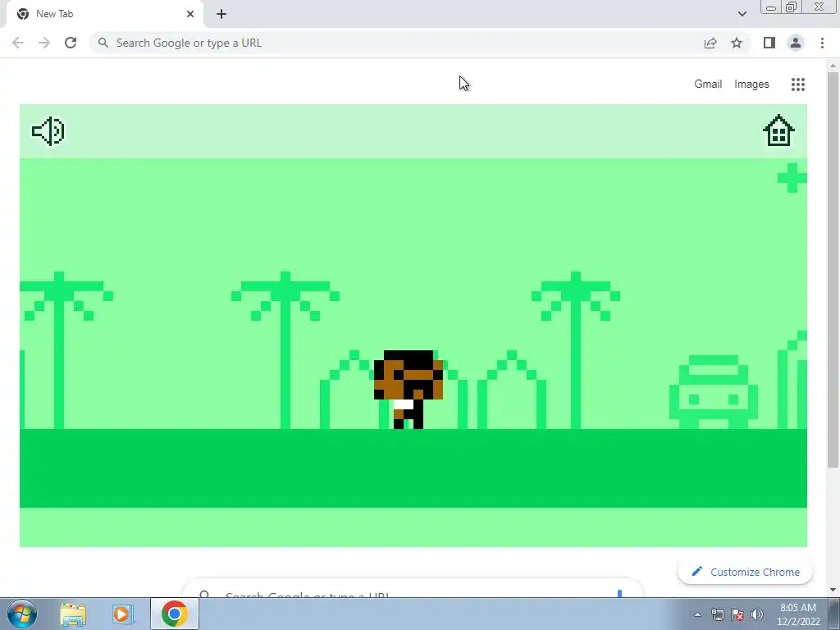Open the volume tray icon

pos(757,614)
